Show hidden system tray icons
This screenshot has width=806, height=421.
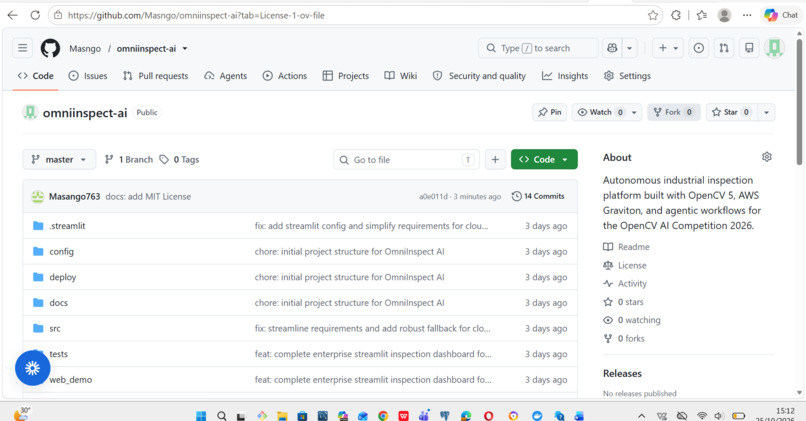[x=642, y=416]
